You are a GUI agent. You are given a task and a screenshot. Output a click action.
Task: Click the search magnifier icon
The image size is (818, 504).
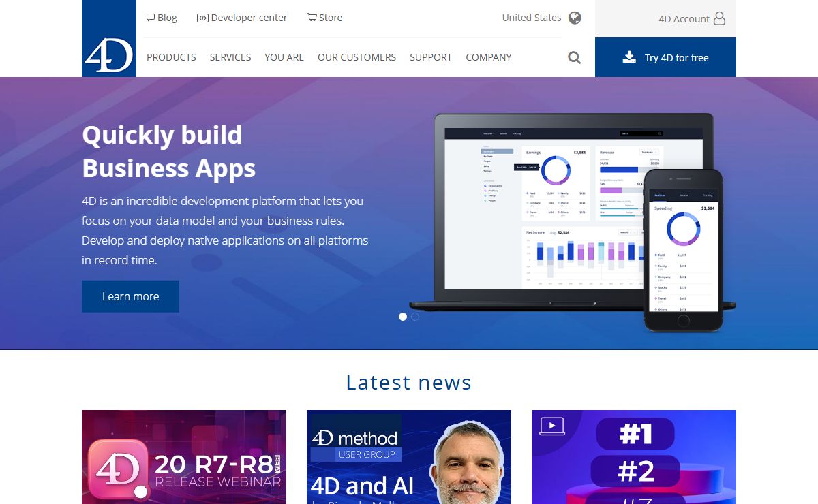tap(575, 58)
